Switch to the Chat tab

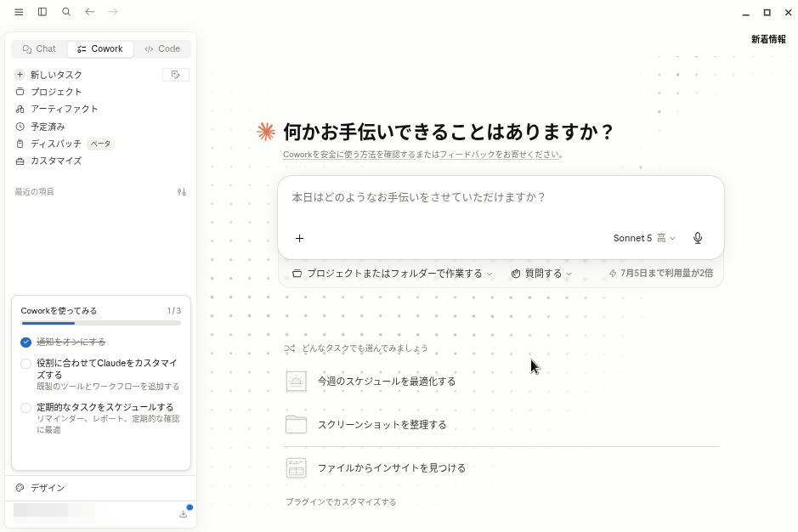(39, 49)
